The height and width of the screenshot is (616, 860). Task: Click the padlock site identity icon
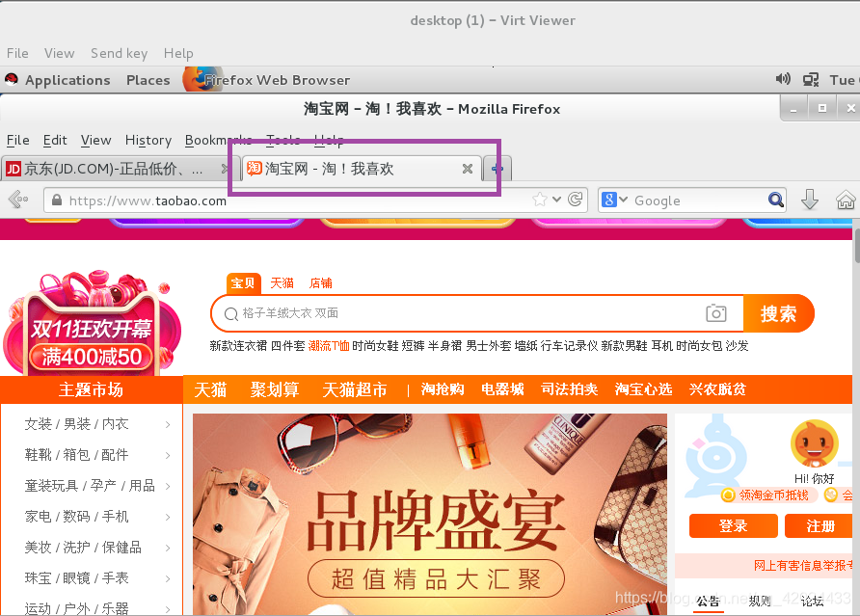57,201
